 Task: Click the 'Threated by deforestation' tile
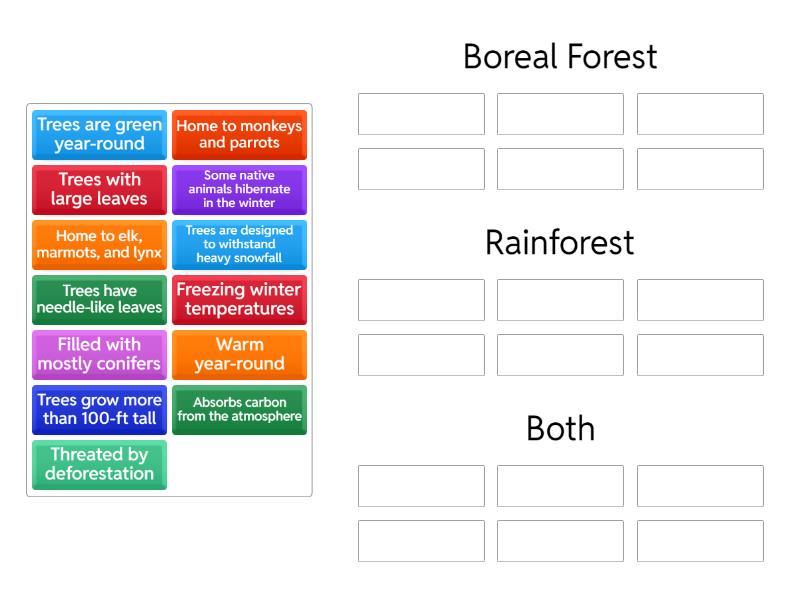click(x=99, y=465)
